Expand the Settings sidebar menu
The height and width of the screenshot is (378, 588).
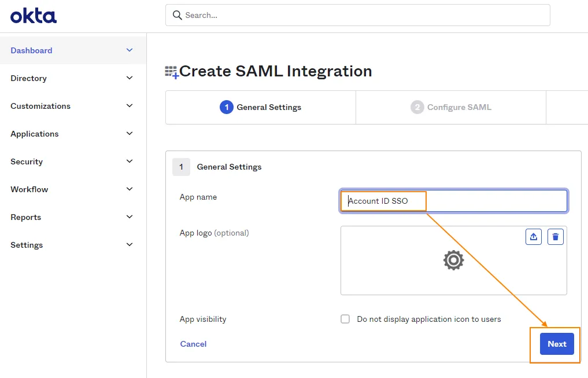tap(73, 245)
